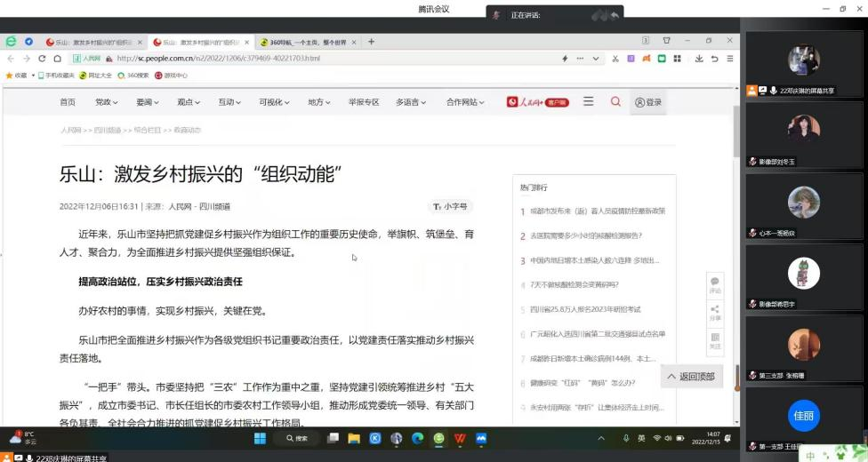Open WPS Office from the taskbar

[x=460, y=438]
